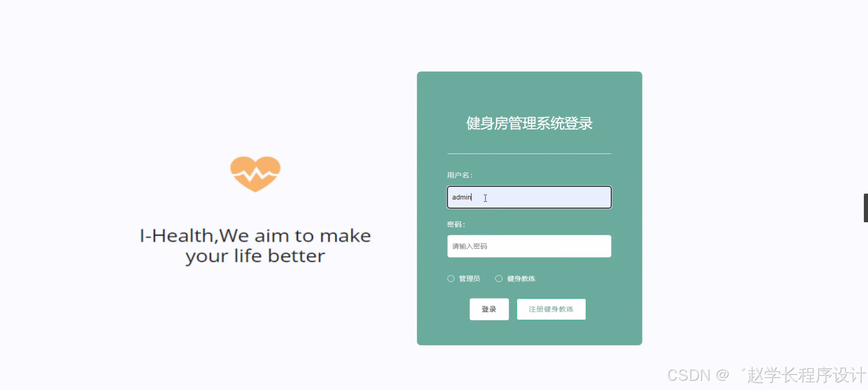The height and width of the screenshot is (390, 868).
Task: Click the 赵学长程序设计 author watermark
Action: 806,375
